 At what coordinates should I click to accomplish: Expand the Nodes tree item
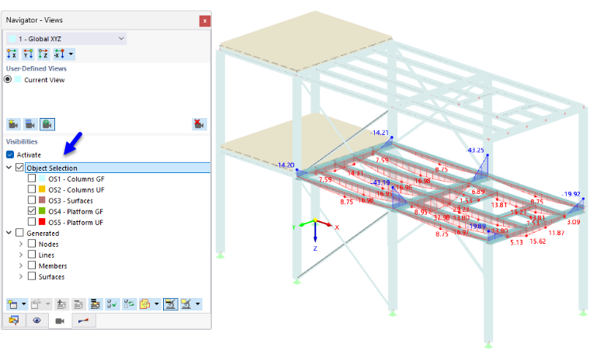[21, 244]
